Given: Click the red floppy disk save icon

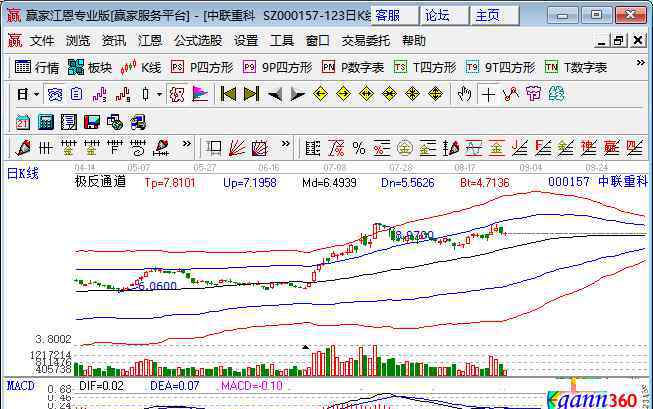Looking at the screenshot, I should click(92, 122).
